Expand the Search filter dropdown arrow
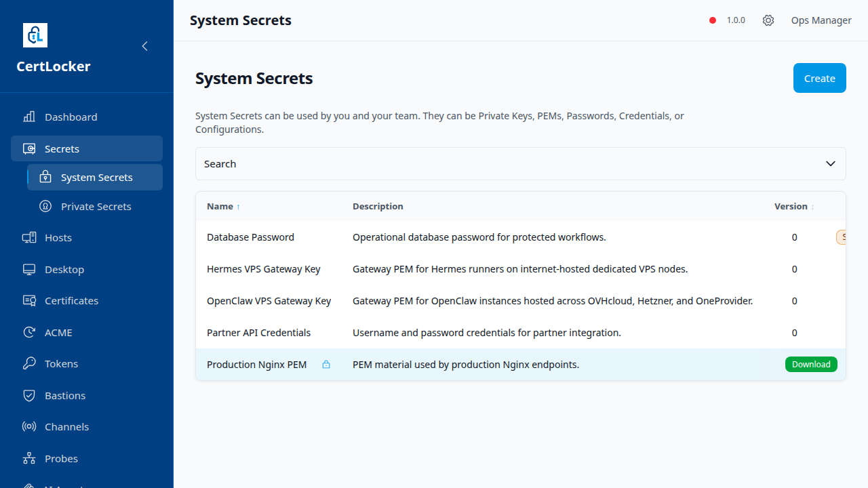 coord(831,164)
